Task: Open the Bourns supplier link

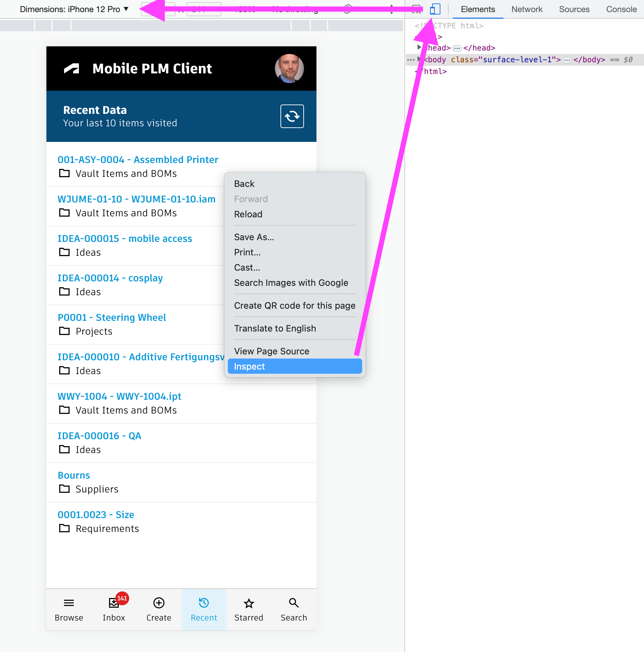Action: (x=74, y=475)
